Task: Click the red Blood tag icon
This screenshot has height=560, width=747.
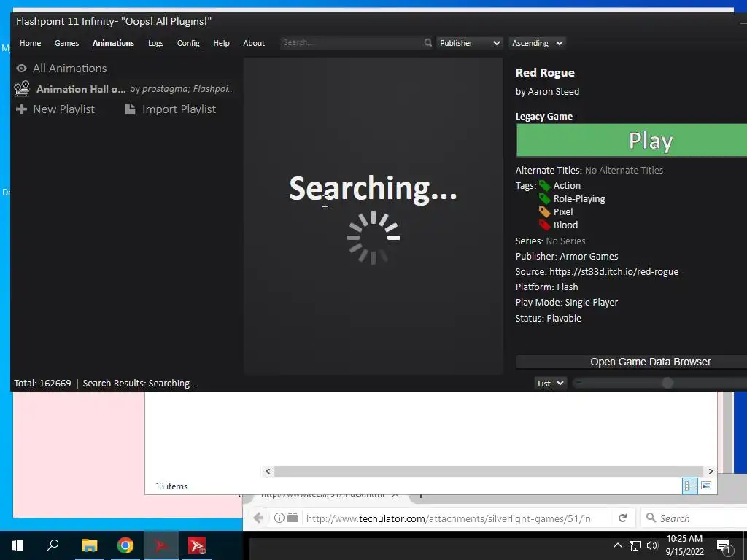Action: [x=544, y=225]
